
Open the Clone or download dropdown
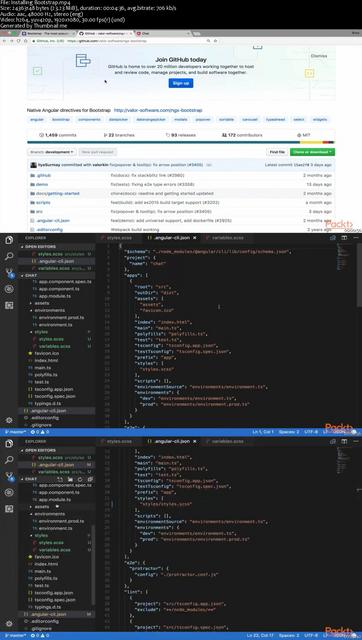click(x=313, y=152)
